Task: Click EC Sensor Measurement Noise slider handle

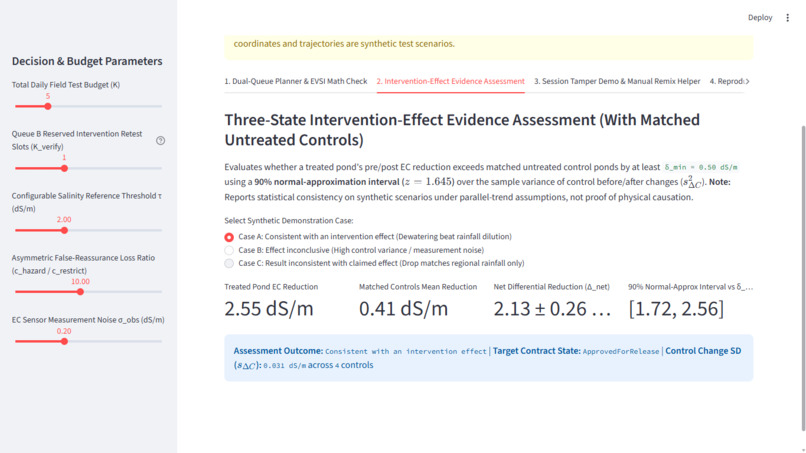Action: pos(64,341)
